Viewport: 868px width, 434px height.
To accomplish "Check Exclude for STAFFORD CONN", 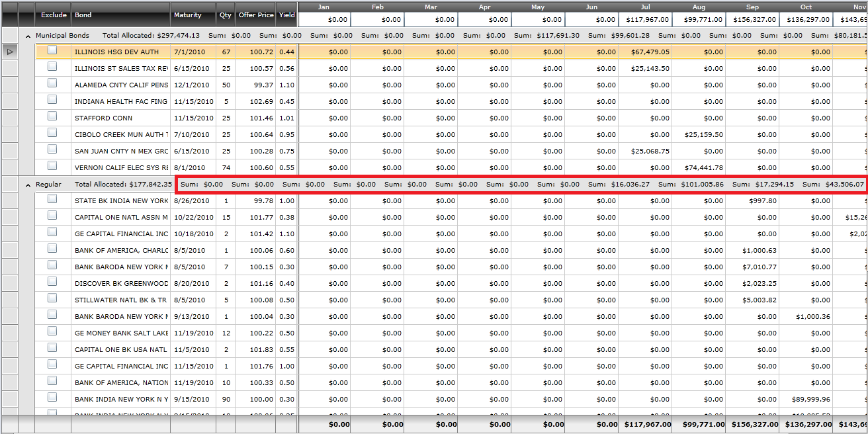I will point(52,116).
